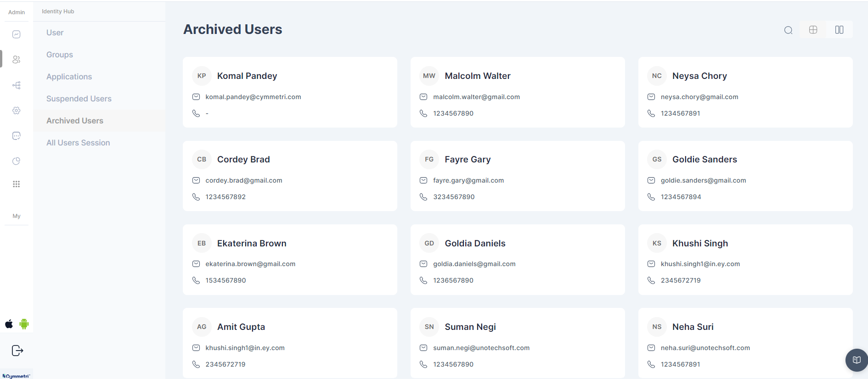The image size is (868, 379).
Task: Open Komal Pandey user card
Action: pos(290,92)
